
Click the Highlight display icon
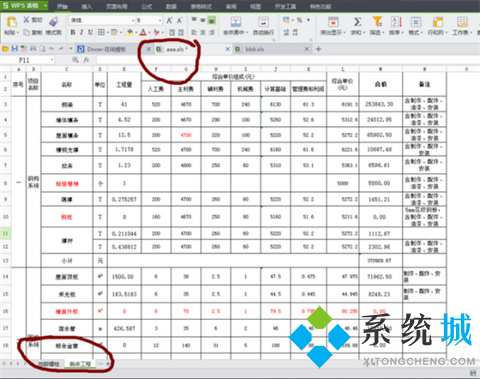click(333, 22)
